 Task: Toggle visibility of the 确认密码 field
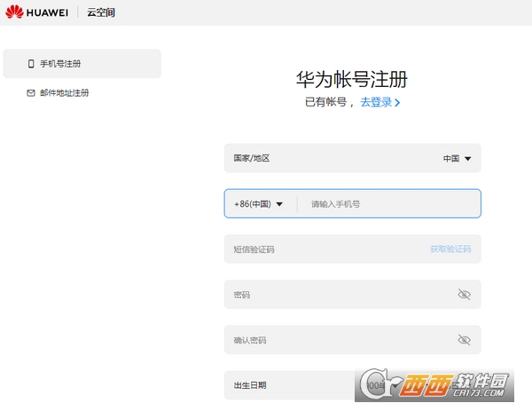click(x=464, y=340)
